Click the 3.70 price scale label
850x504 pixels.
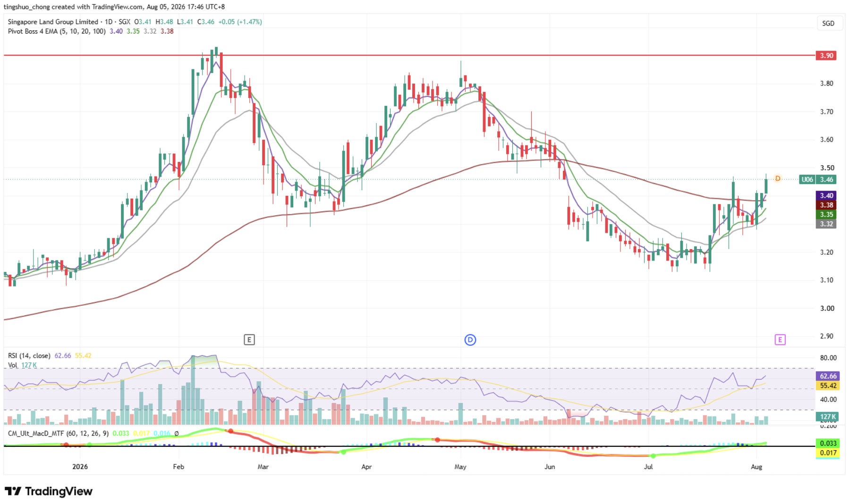point(826,112)
